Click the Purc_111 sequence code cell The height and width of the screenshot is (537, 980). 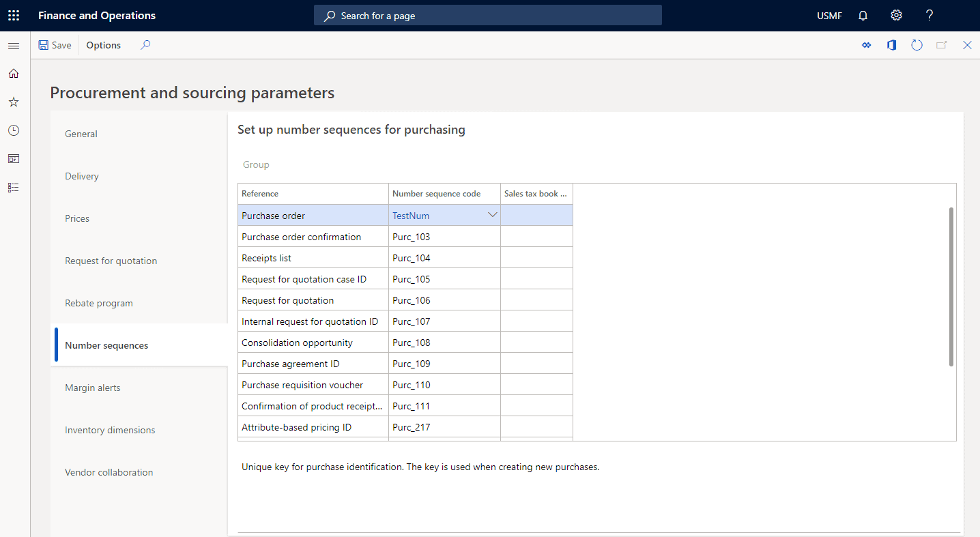(x=444, y=406)
